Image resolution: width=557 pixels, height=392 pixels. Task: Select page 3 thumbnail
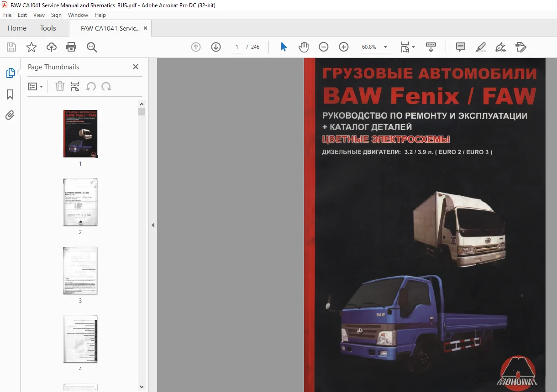[80, 271]
